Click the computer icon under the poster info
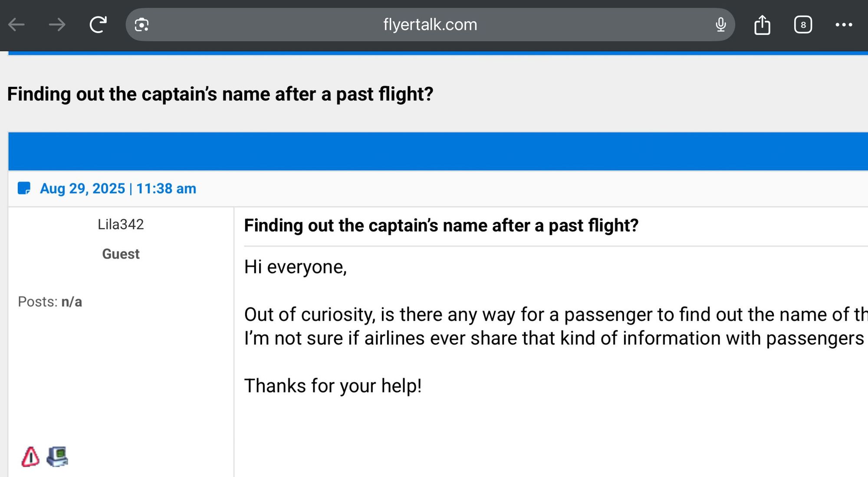The image size is (868, 477). pyautogui.click(x=57, y=457)
